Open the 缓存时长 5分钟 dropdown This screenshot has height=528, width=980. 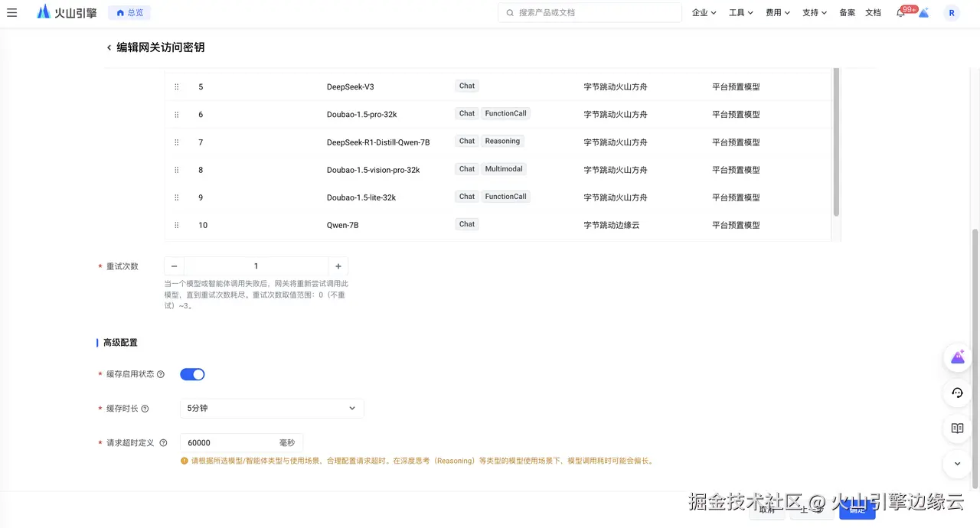pos(272,409)
